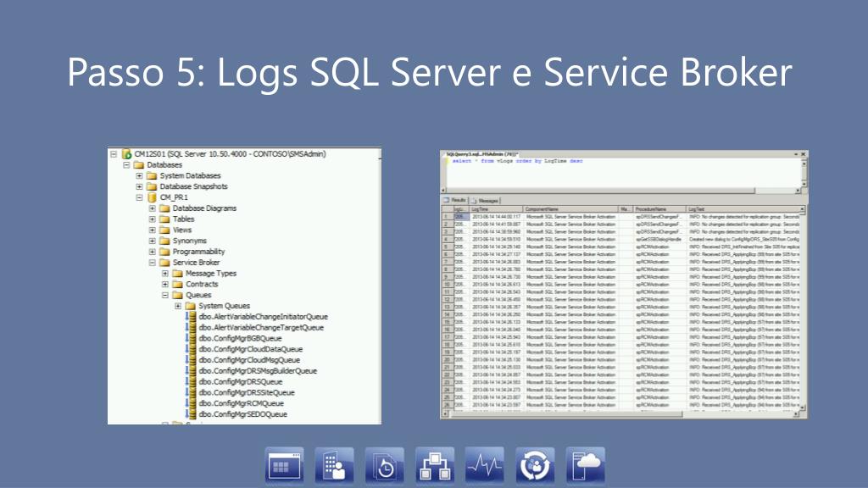Click the dbo.ConfigMgrBGBQueue queue icon
868x488 pixels.
(x=191, y=338)
